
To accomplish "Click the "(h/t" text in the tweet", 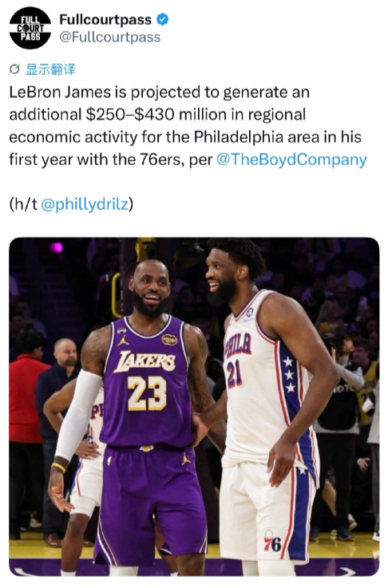I will pos(23,204).
